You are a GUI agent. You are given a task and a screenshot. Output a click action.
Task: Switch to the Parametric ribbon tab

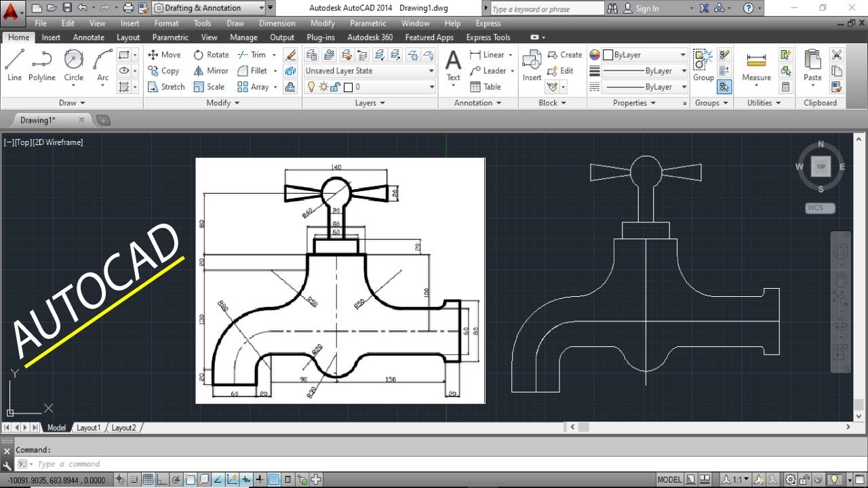170,37
